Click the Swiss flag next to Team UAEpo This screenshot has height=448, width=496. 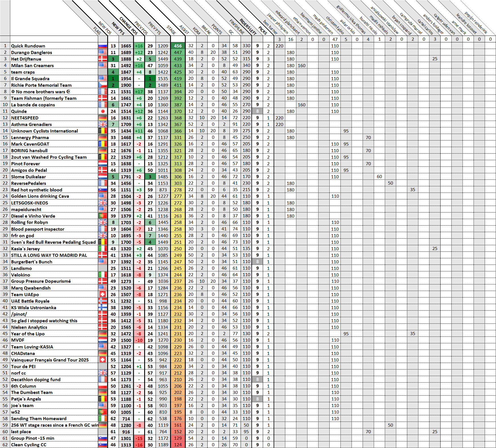click(102, 294)
